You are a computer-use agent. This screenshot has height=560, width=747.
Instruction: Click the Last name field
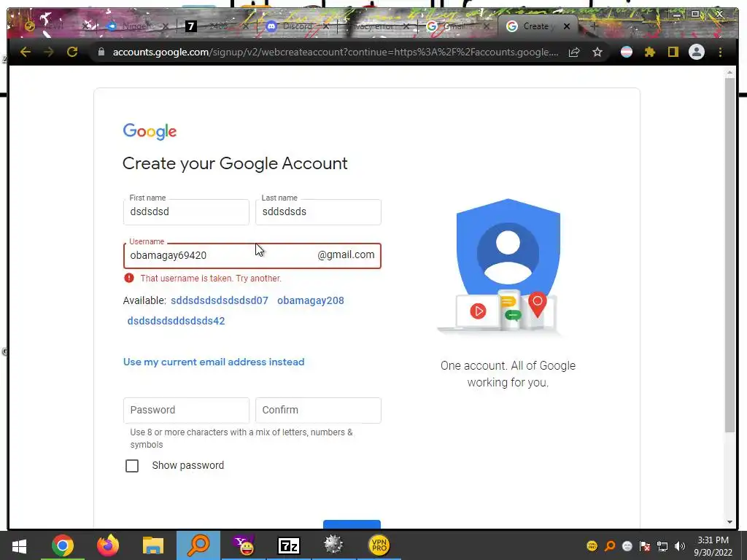coord(318,211)
